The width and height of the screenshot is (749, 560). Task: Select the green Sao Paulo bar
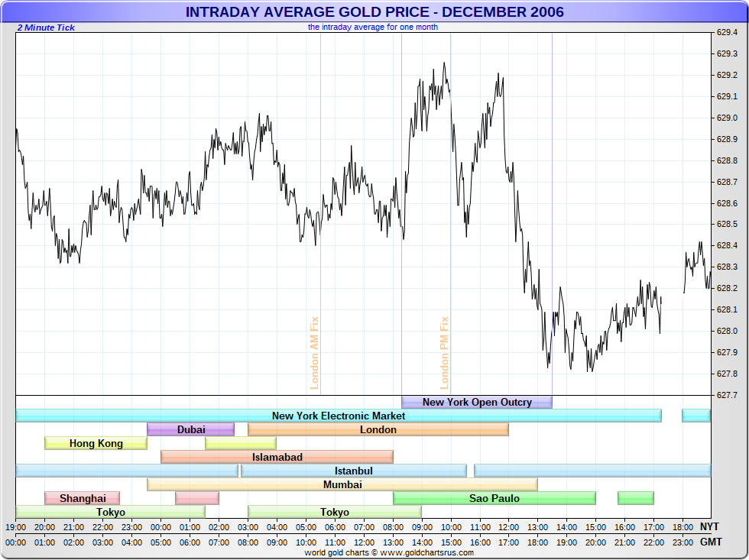click(x=494, y=498)
